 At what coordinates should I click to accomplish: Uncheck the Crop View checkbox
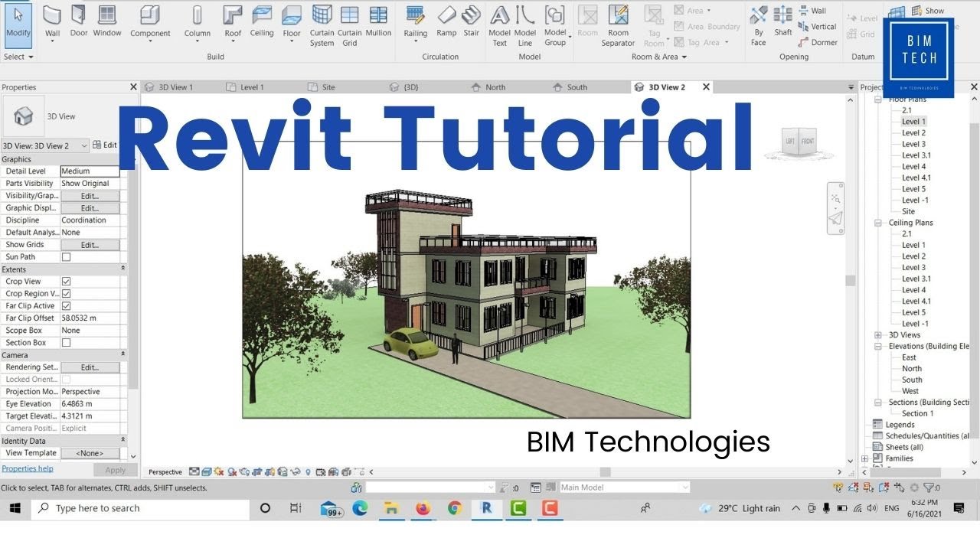click(x=66, y=282)
